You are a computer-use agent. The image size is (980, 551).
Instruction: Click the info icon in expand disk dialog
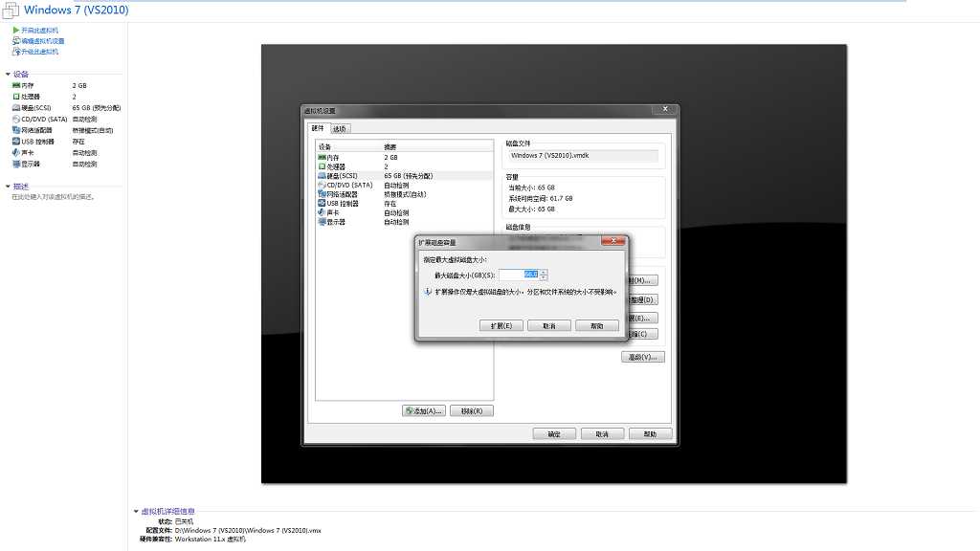click(x=428, y=292)
